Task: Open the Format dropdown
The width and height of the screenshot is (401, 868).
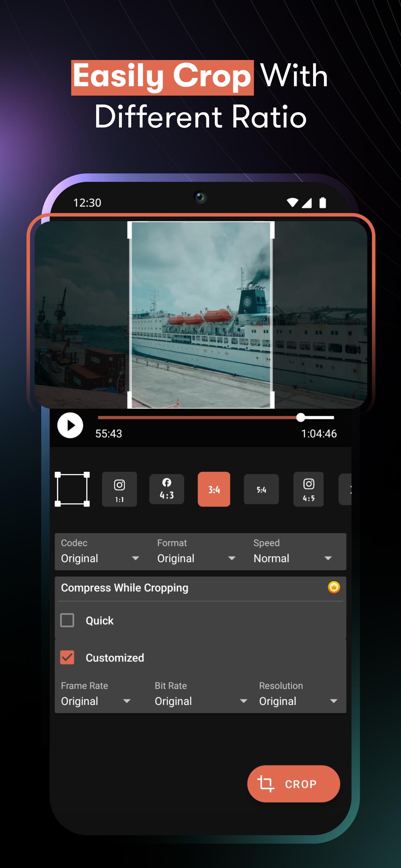Action: point(196,552)
